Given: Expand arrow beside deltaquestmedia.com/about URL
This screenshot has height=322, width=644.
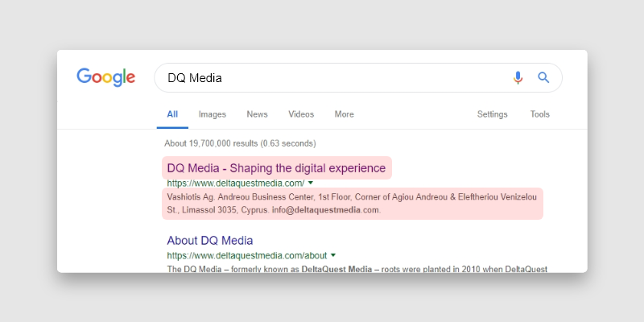Looking at the screenshot, I should point(333,255).
